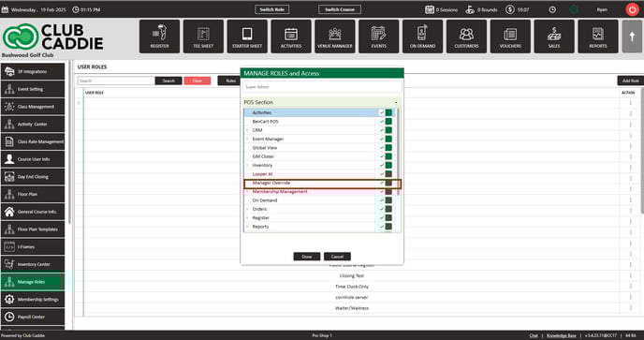Image resolution: width=644 pixels, height=340 pixels.
Task: Toggle the Manager Override checkbox
Action: (382, 183)
